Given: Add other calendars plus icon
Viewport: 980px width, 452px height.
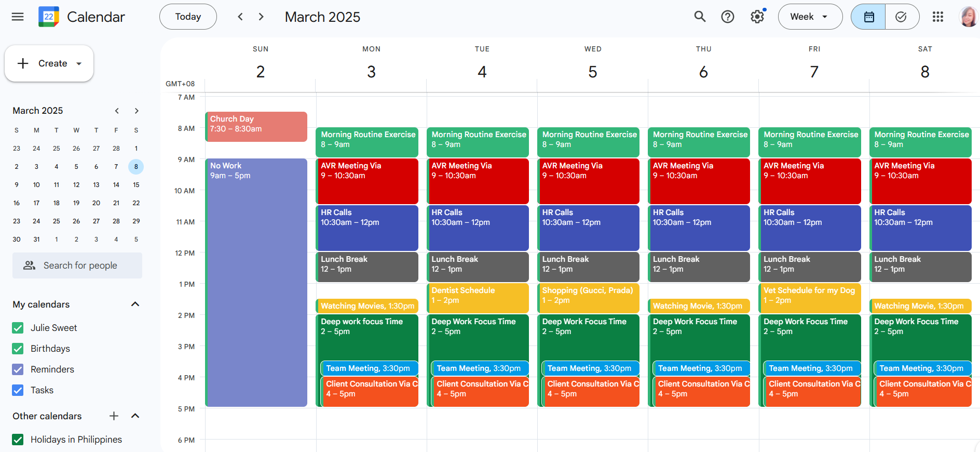Looking at the screenshot, I should 114,416.
